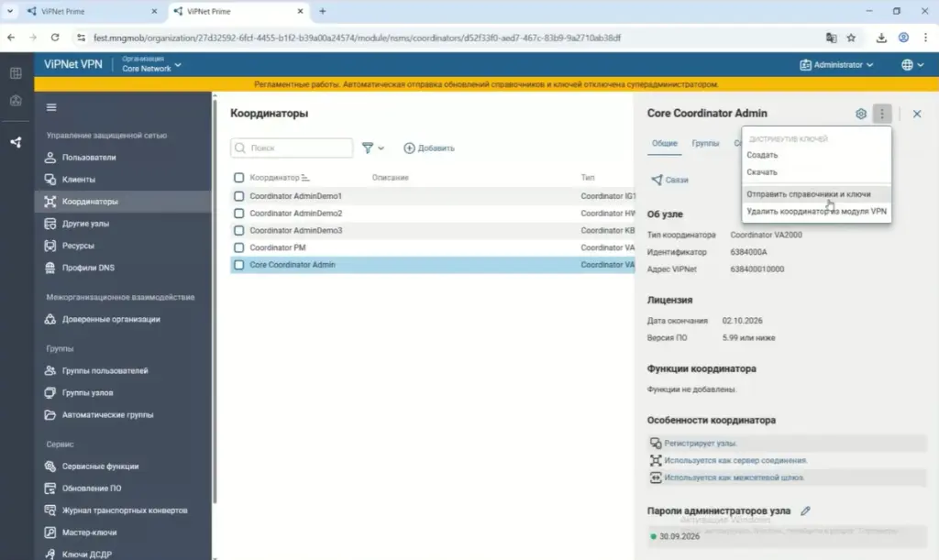Open coordinator settings gear icon
Image resolution: width=939 pixels, height=560 pixels.
tap(860, 114)
